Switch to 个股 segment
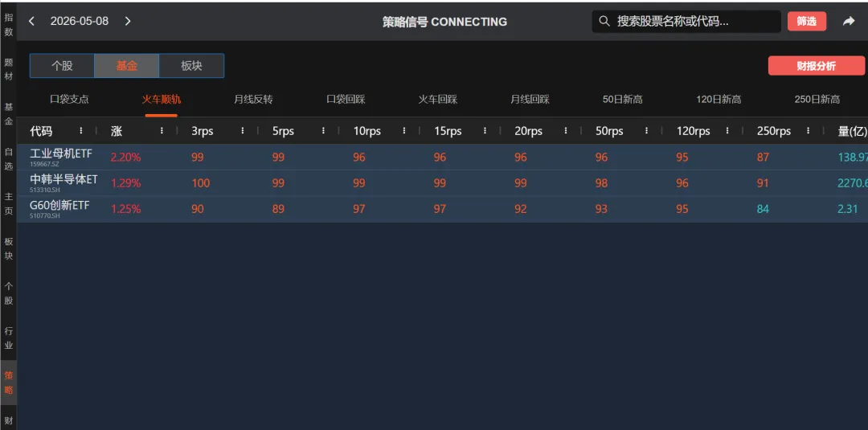The height and width of the screenshot is (430, 868). pos(62,66)
